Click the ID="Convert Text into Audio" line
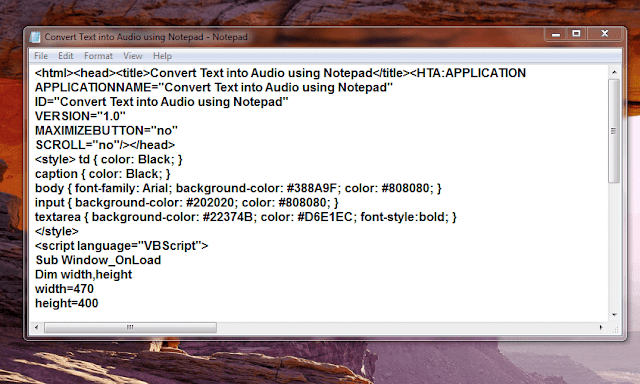This screenshot has width=640, height=384. point(162,102)
